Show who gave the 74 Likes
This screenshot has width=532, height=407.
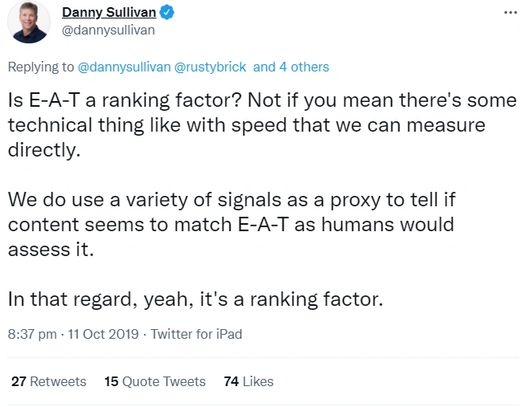[x=248, y=381]
